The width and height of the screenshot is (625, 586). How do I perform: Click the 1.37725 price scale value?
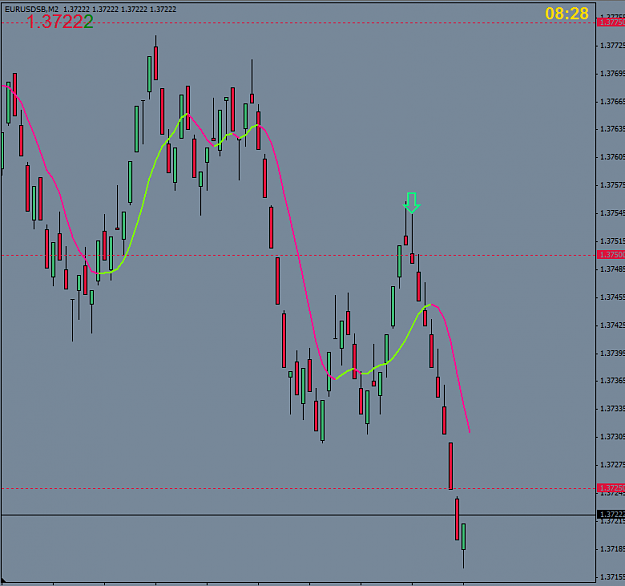tap(612, 46)
